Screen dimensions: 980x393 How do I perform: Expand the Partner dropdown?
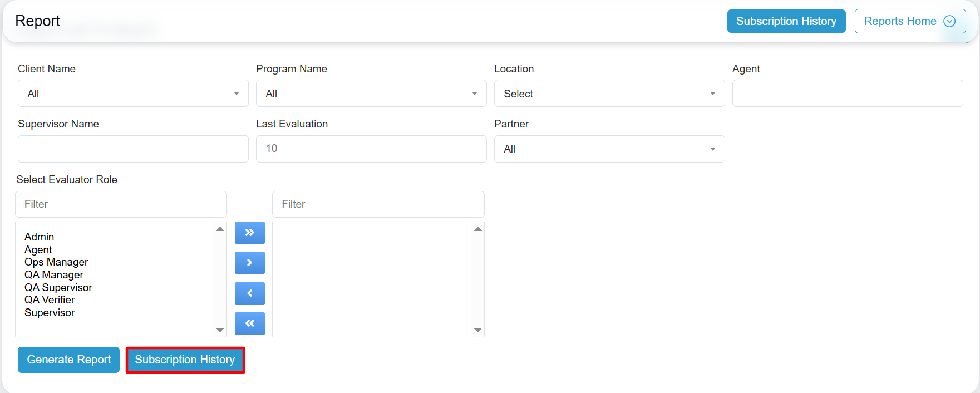[x=609, y=149]
